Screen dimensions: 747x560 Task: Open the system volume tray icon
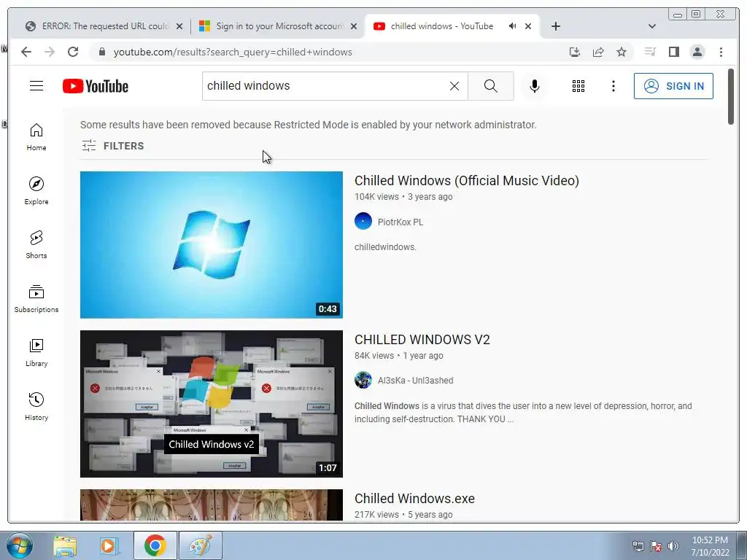[x=673, y=546]
